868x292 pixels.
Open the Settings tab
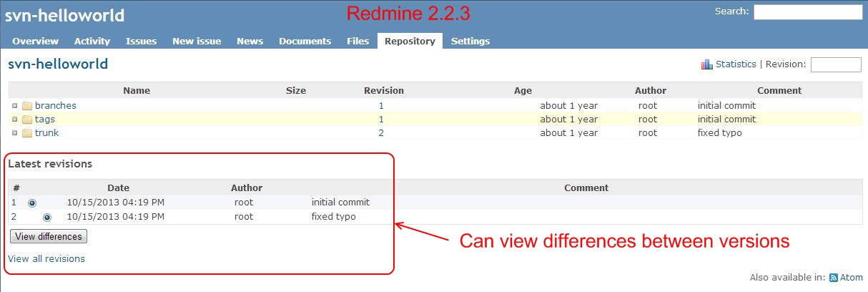pyautogui.click(x=470, y=41)
